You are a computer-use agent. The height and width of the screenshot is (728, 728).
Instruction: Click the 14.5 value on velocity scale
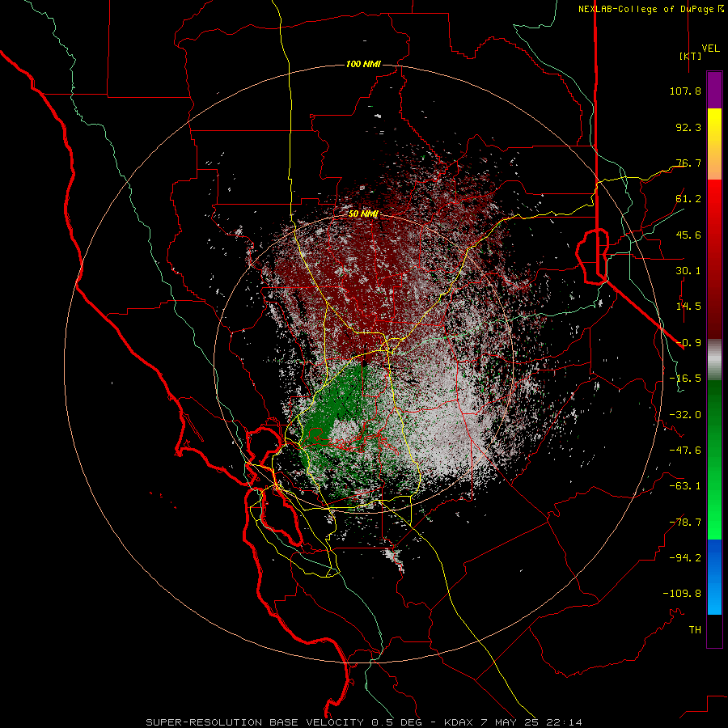pyautogui.click(x=688, y=306)
